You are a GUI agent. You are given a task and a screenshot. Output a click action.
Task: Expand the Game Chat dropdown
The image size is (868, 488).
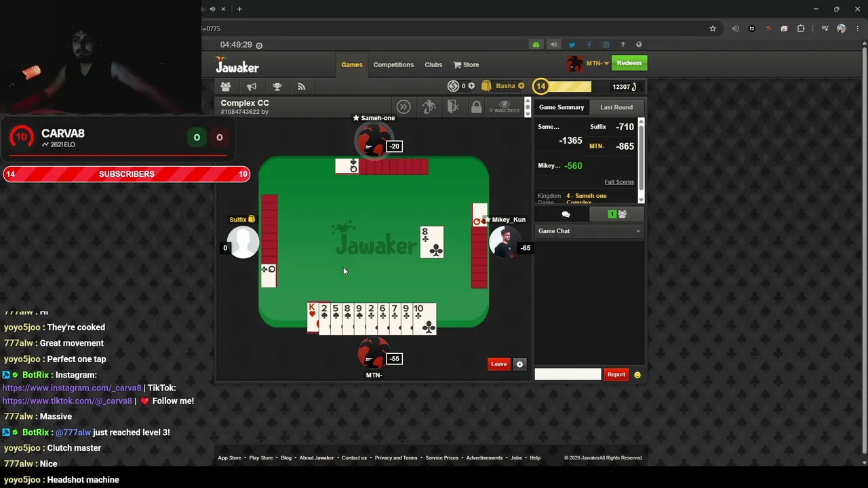tap(589, 231)
